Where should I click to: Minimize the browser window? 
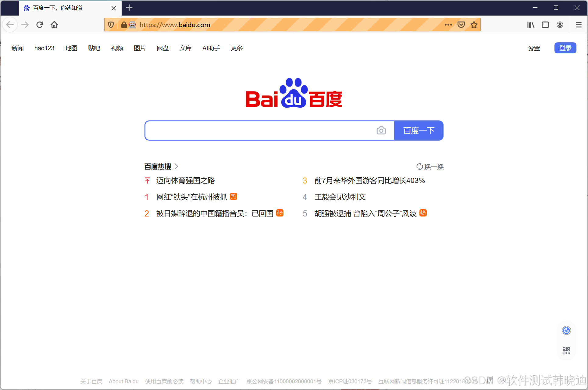(535, 8)
